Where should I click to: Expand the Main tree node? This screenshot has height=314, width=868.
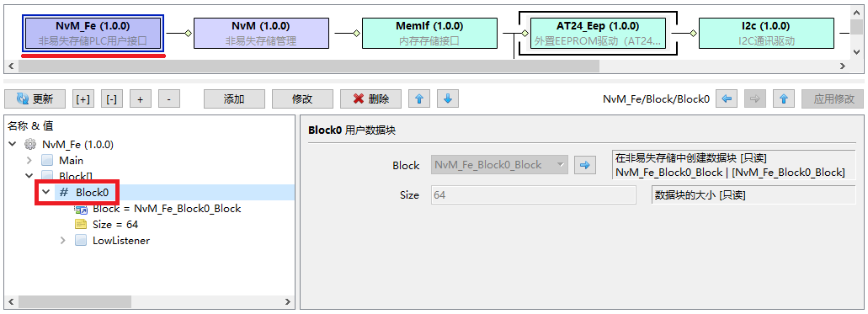pos(29,161)
